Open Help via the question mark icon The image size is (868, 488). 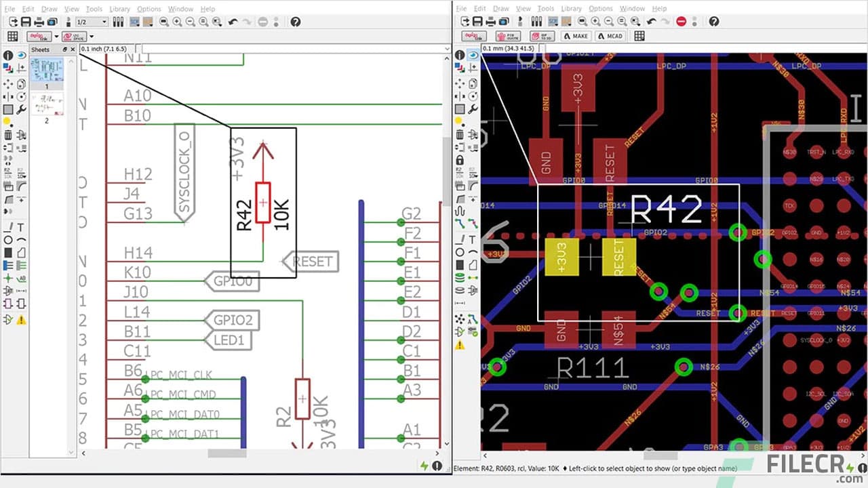(295, 22)
